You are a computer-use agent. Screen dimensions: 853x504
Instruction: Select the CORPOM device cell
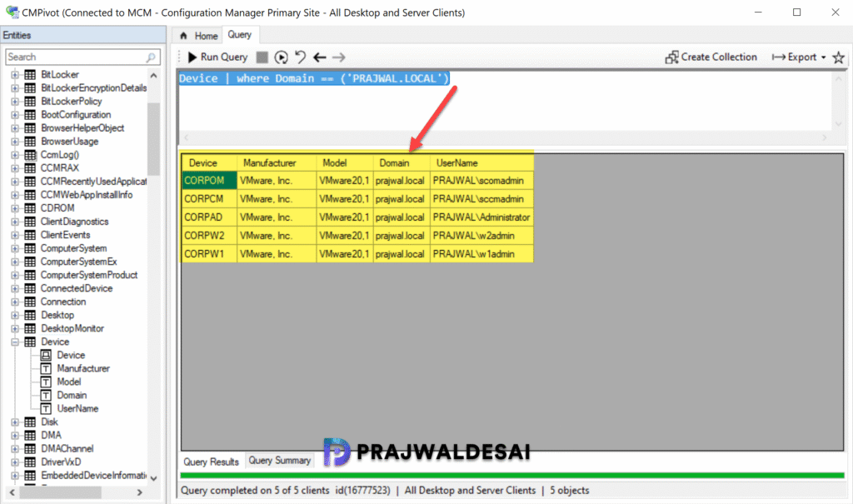(x=209, y=181)
